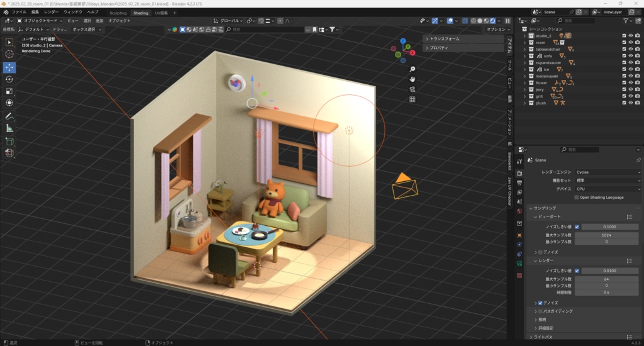Switch to solid viewport shading
The width and height of the screenshot is (644, 346).
[x=480, y=21]
